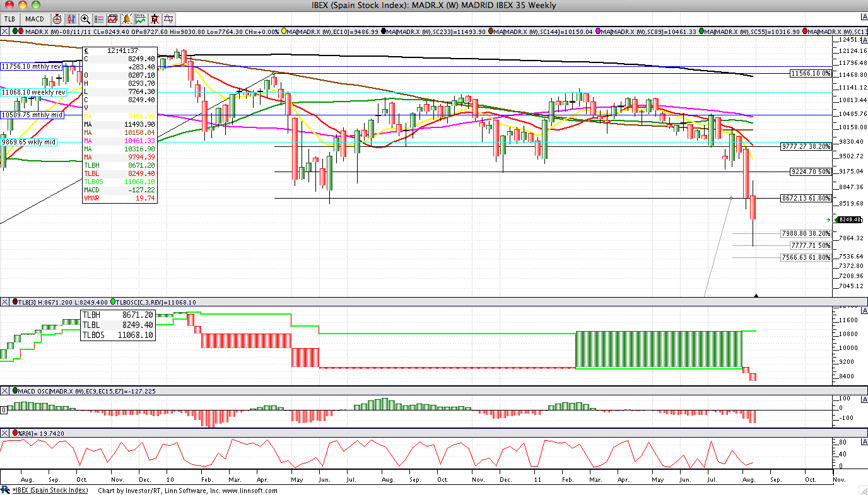The width and height of the screenshot is (868, 495).
Task: Select the candlestick chart style tool
Action: pos(71,19)
